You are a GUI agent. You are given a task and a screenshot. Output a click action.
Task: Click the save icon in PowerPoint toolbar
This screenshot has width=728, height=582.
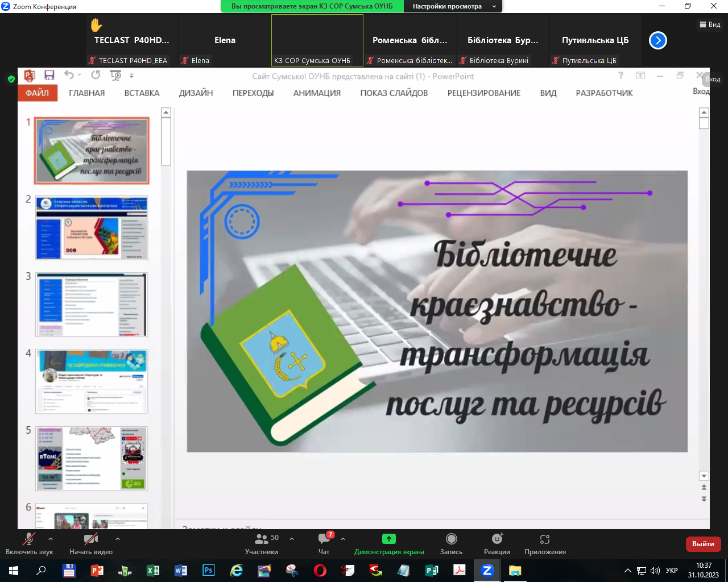tap(49, 76)
